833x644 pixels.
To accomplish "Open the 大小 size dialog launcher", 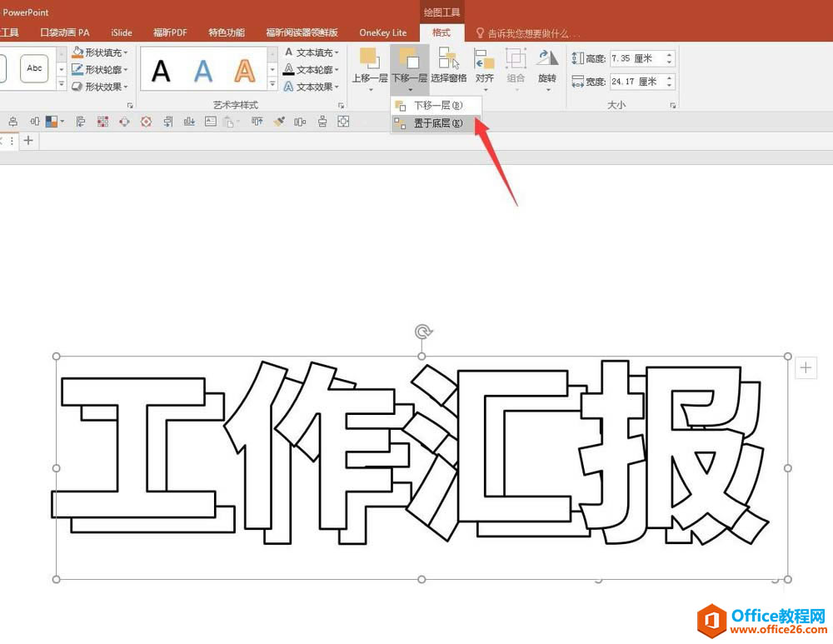I will [x=673, y=105].
